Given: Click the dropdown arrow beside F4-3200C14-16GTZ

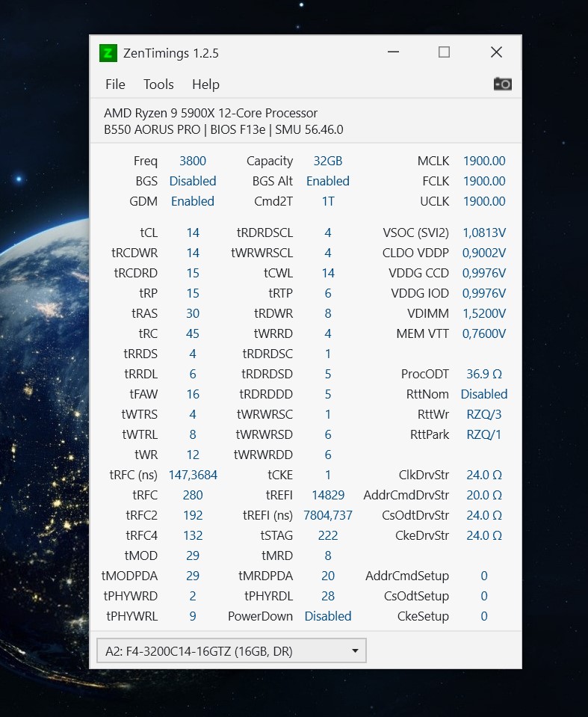Looking at the screenshot, I should click(x=355, y=651).
